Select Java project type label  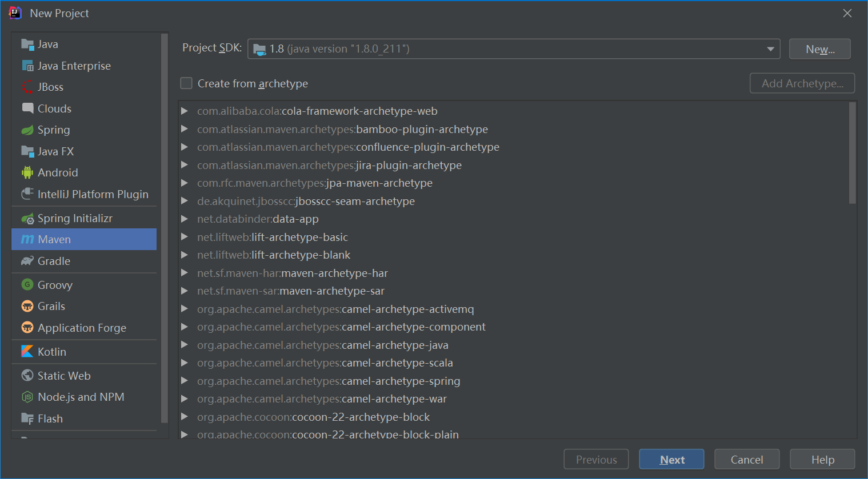(48, 45)
